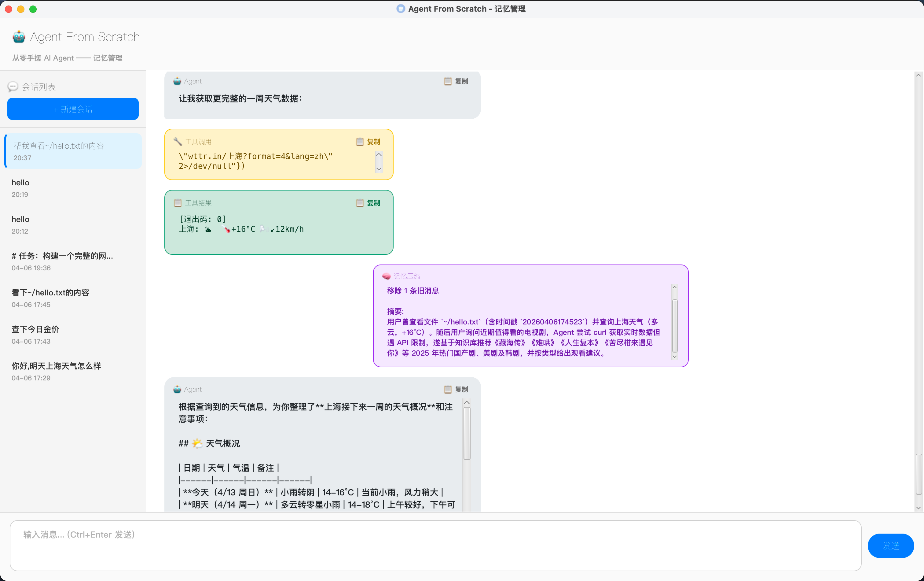Click the scroll-down chevron in the tool call card
Screen dimensions: 924x581
click(x=379, y=169)
